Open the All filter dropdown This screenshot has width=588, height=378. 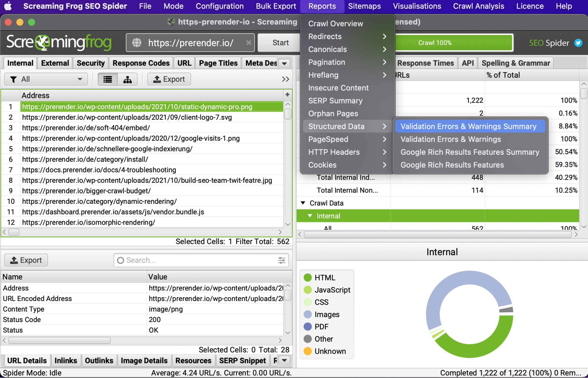pos(46,79)
